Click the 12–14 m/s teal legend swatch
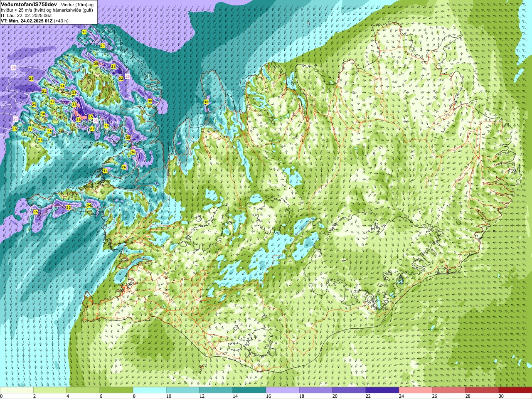Screen dimensions: 532x399 [216, 390]
